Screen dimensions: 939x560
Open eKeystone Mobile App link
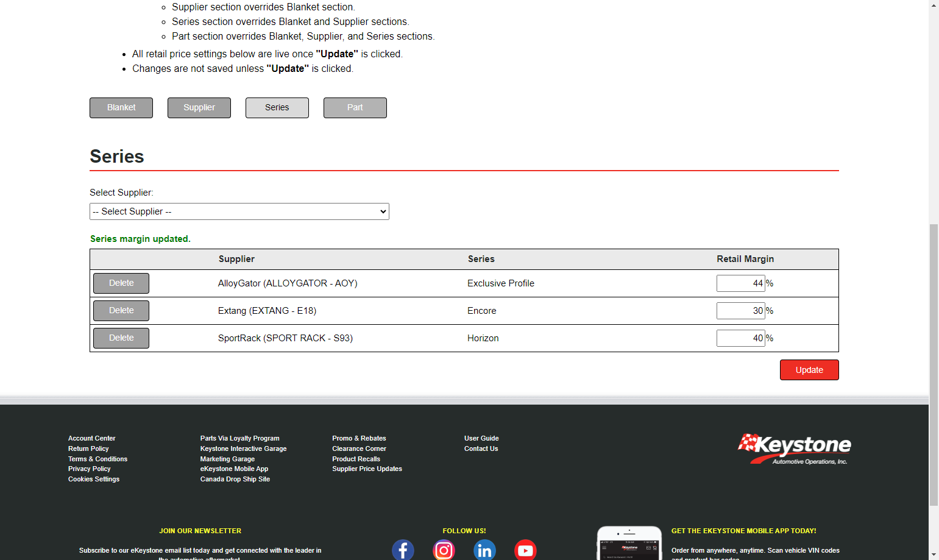coord(234,469)
